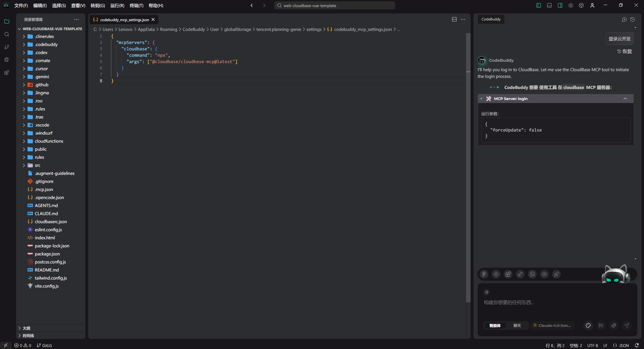Open the 运行(R) menu

click(117, 6)
